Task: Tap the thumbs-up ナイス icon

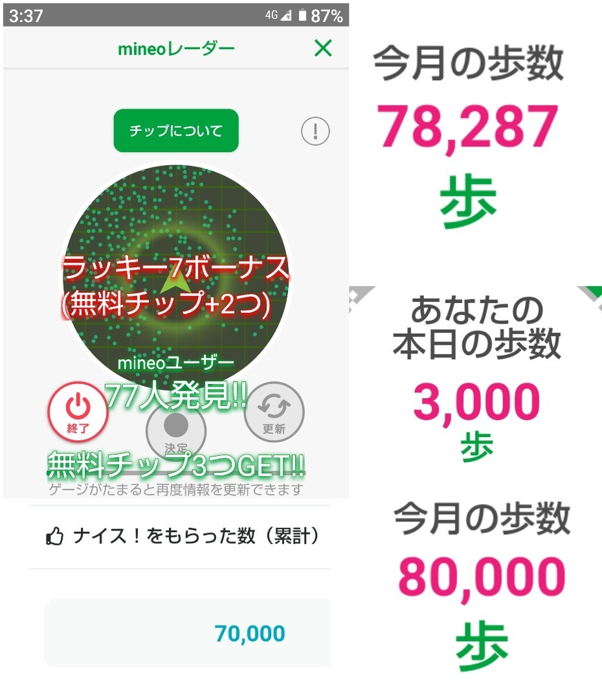Action: pos(54,537)
